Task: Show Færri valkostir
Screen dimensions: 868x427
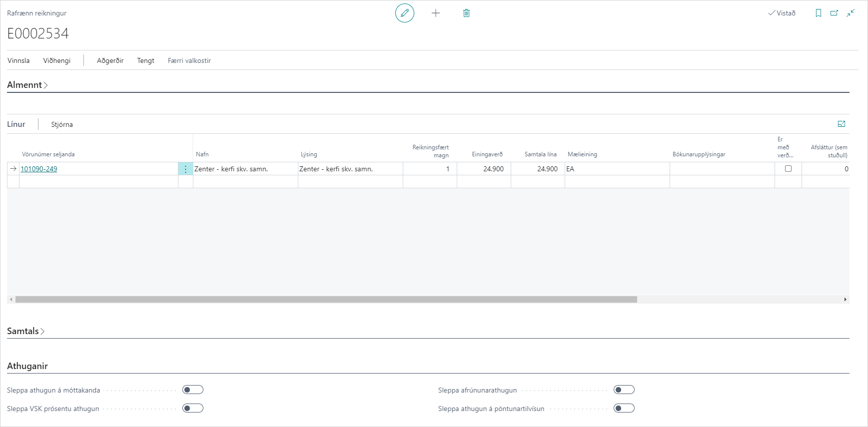Action: click(x=189, y=60)
